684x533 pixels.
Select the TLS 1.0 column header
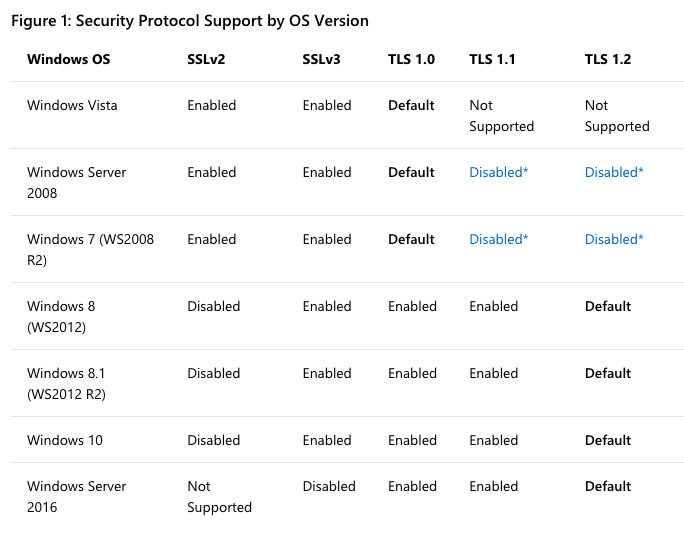pos(411,59)
